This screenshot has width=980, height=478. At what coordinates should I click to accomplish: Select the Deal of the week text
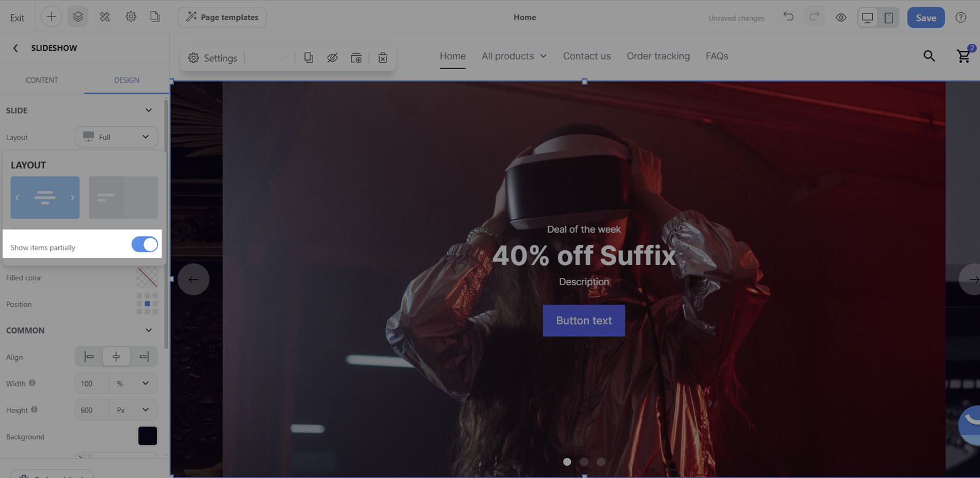584,230
